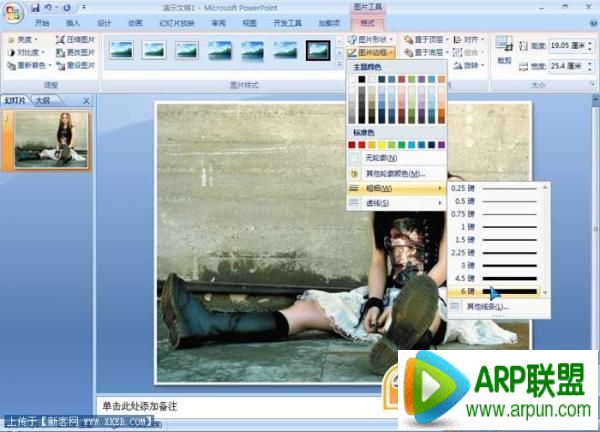The image size is (600, 432).
Task: Apply the second picture style thumbnail
Action: coord(154,50)
